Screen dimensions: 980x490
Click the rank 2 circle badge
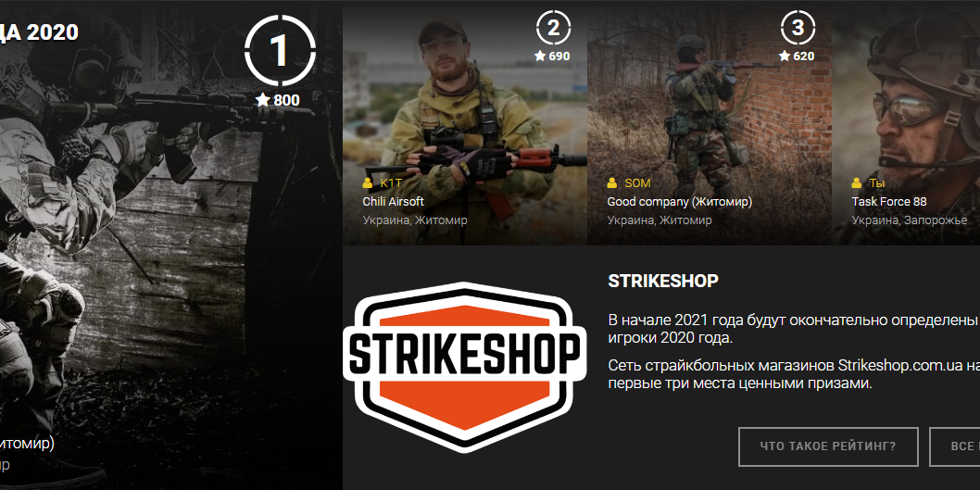(x=552, y=29)
